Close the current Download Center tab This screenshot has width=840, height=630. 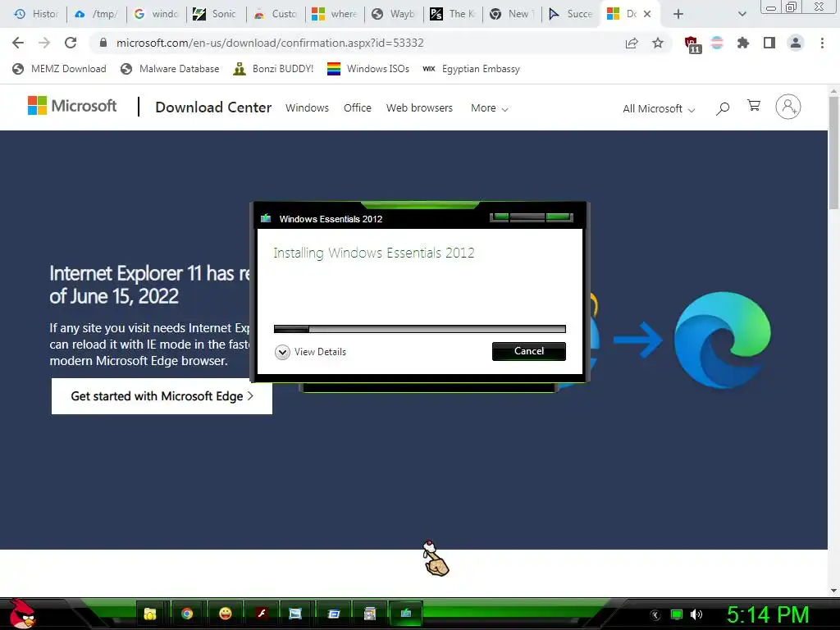point(647,14)
